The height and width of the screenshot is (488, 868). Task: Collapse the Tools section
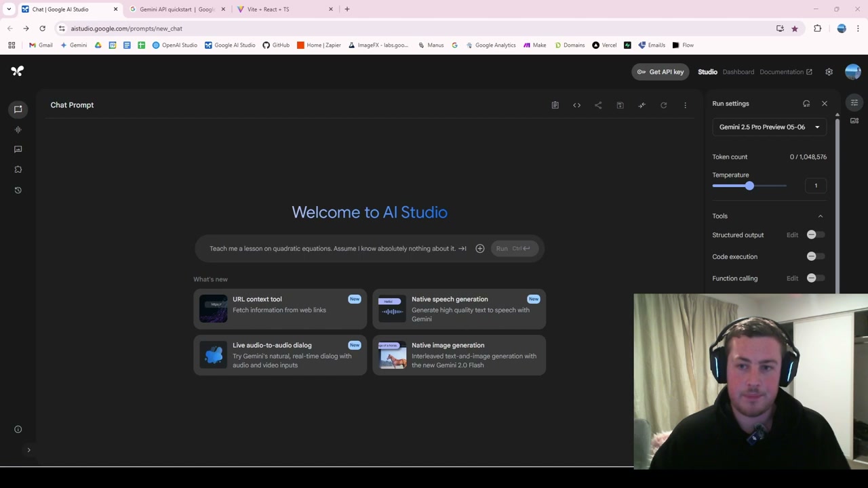(821, 216)
